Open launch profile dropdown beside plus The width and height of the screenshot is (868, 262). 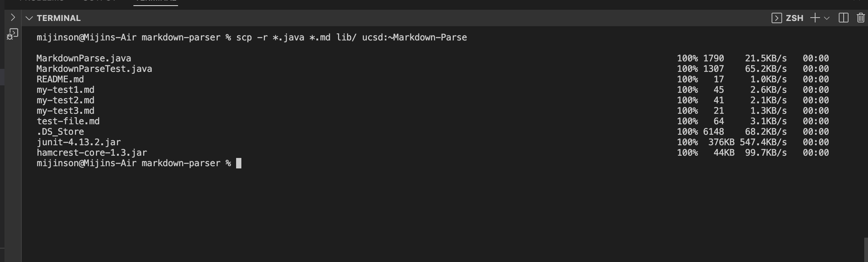[x=827, y=18]
